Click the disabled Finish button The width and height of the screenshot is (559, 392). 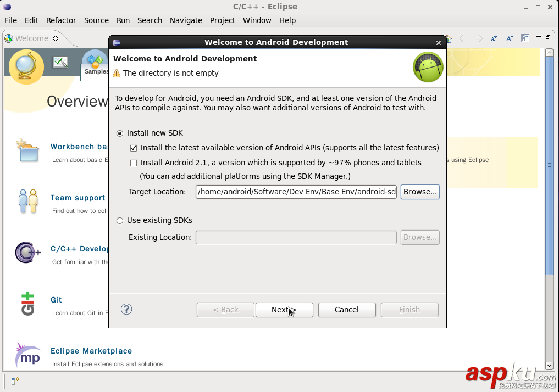[x=409, y=310]
